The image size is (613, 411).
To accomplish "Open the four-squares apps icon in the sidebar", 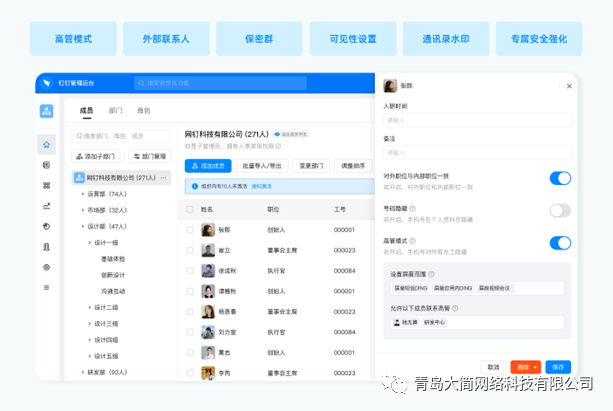I will (x=47, y=185).
